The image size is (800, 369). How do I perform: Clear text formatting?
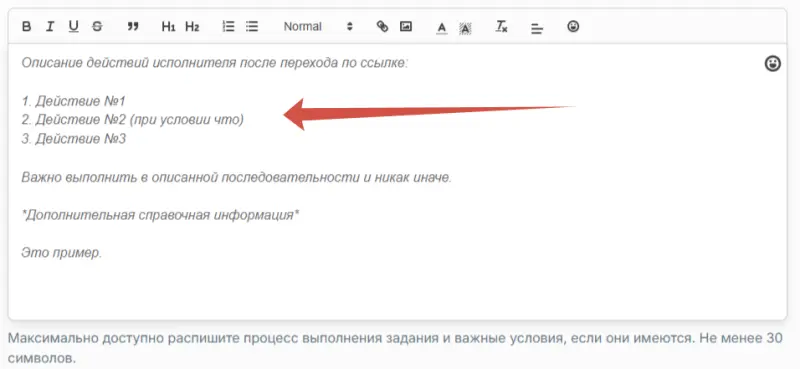point(502,27)
